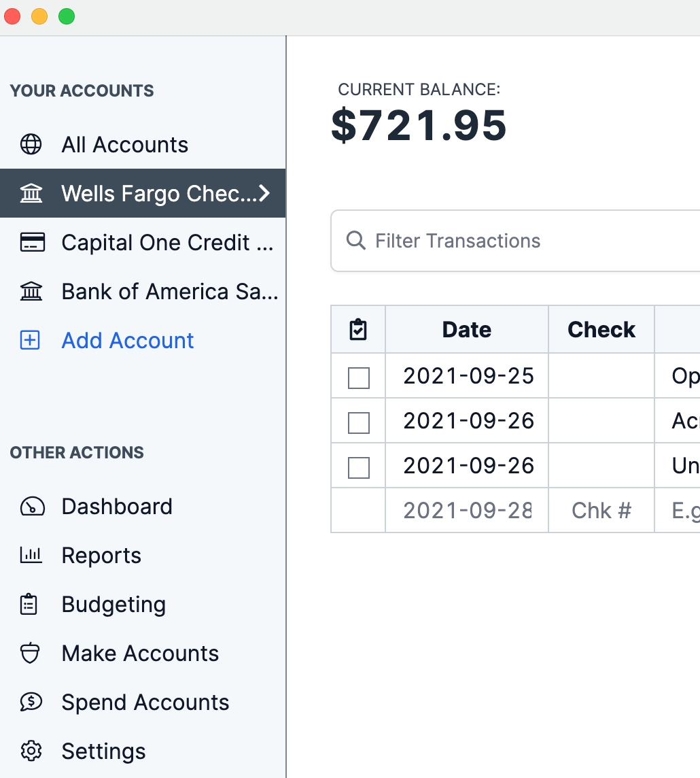
Task: Click the Spend Accounts dollar bubble icon
Action: point(31,703)
